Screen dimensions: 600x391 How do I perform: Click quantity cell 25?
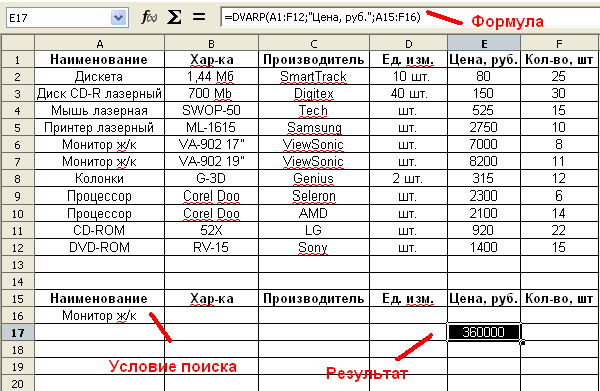pos(559,77)
